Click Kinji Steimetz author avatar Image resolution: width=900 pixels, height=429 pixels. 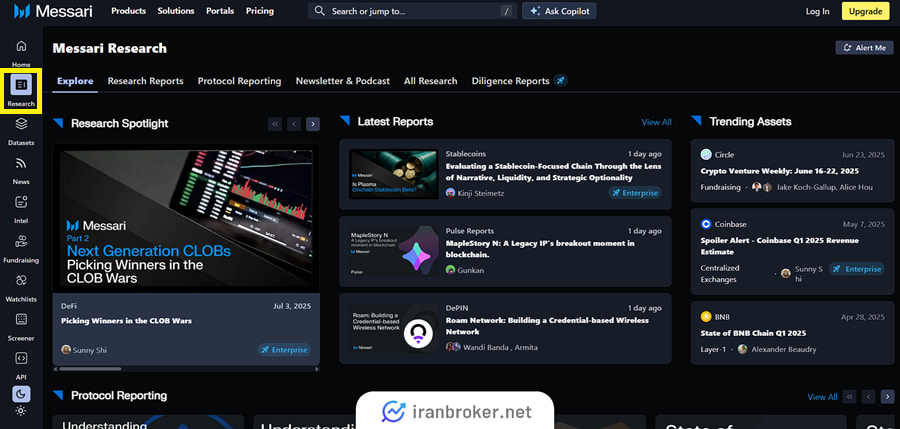[451, 193]
